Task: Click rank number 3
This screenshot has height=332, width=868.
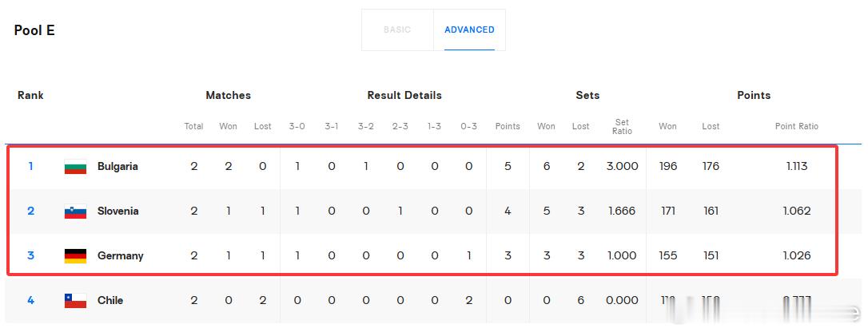Action: [x=30, y=255]
